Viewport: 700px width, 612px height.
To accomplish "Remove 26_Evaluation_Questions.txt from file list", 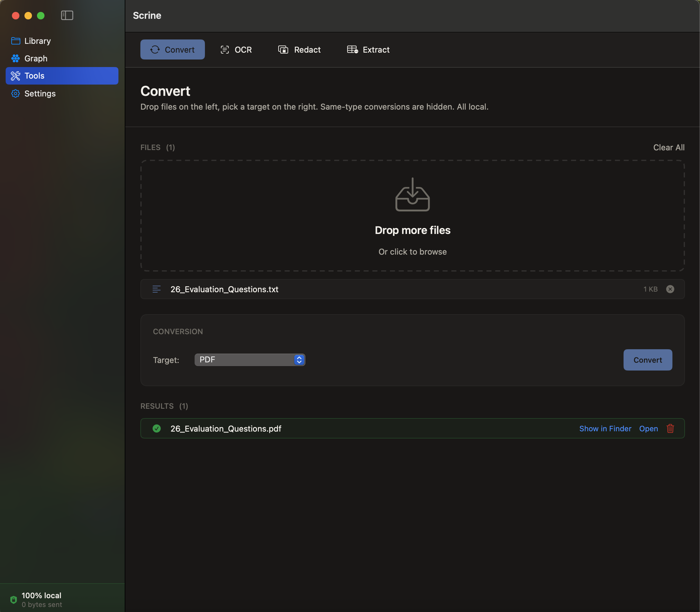I will 670,289.
